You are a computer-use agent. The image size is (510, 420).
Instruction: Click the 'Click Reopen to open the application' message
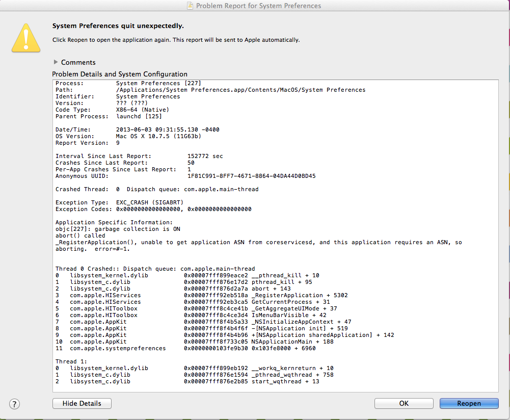click(176, 40)
